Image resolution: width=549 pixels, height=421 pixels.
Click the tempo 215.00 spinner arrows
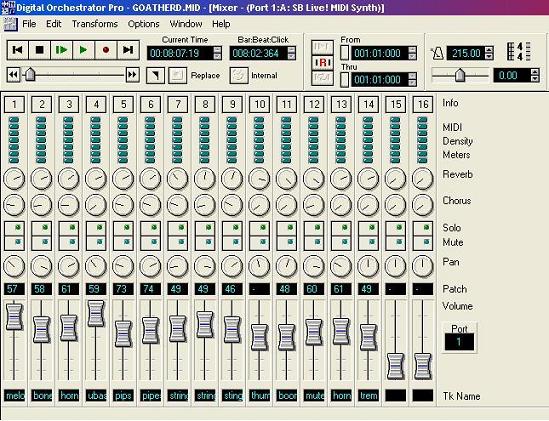click(490, 53)
